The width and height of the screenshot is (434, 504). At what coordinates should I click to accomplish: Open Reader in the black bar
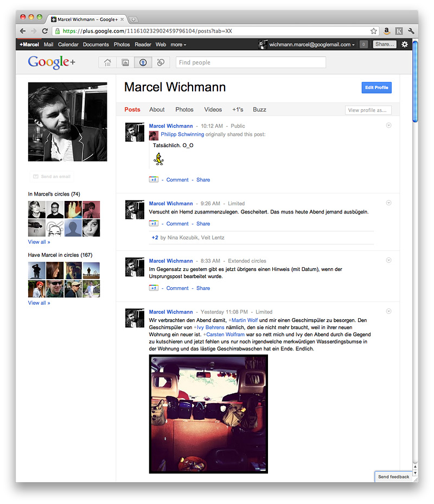143,45
